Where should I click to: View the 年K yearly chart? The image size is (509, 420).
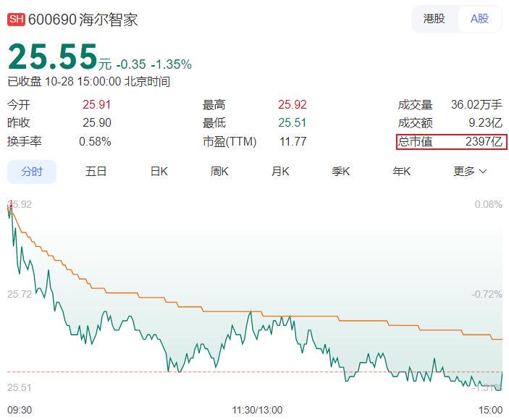(x=402, y=172)
